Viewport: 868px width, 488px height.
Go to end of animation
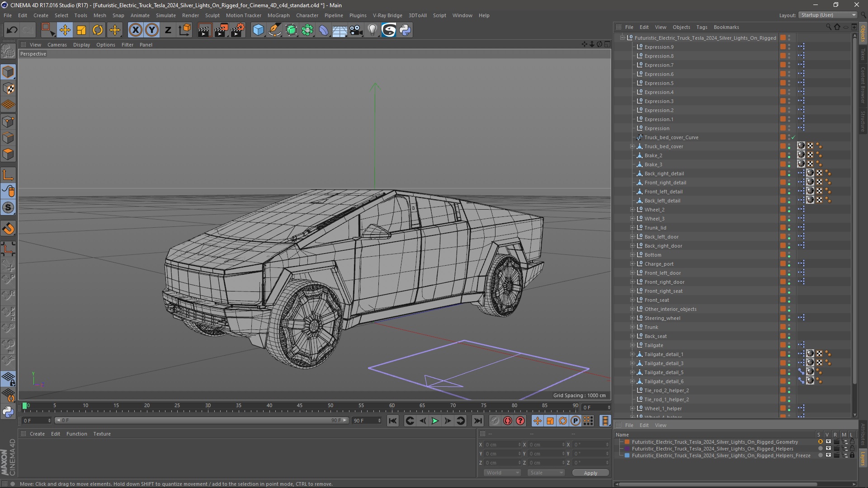[x=477, y=421]
